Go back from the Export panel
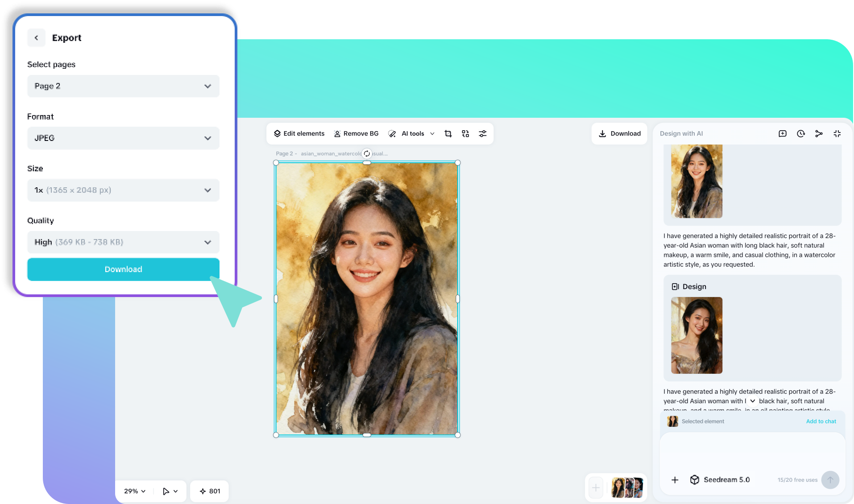This screenshot has width=854, height=504. click(36, 37)
